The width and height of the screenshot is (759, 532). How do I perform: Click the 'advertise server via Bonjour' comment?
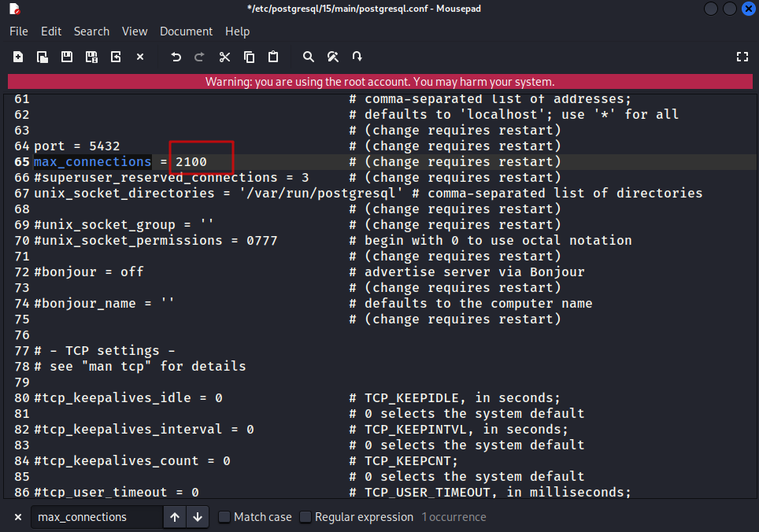pos(474,272)
